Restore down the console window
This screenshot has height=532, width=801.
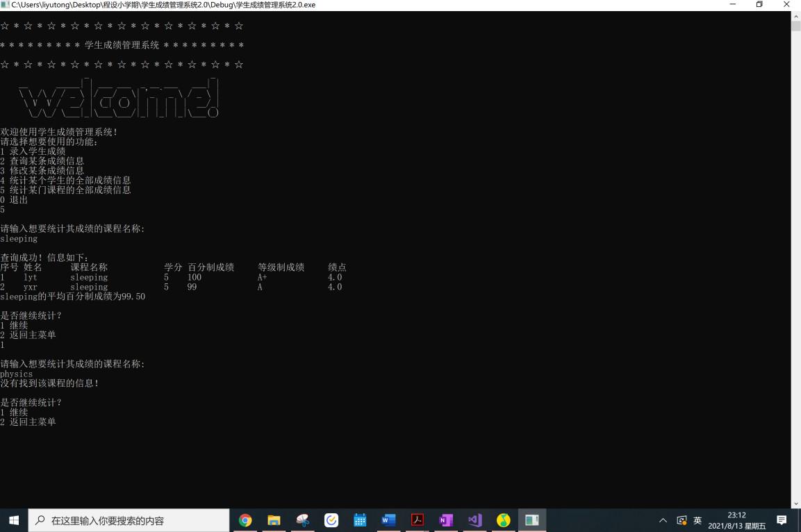[759, 5]
